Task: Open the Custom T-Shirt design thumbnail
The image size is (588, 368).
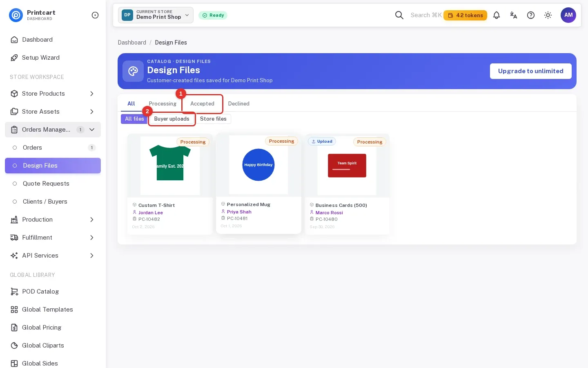Action: 170,166
